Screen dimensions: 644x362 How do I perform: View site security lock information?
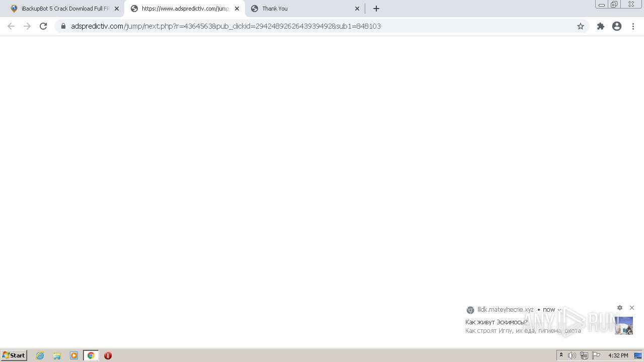pyautogui.click(x=63, y=26)
